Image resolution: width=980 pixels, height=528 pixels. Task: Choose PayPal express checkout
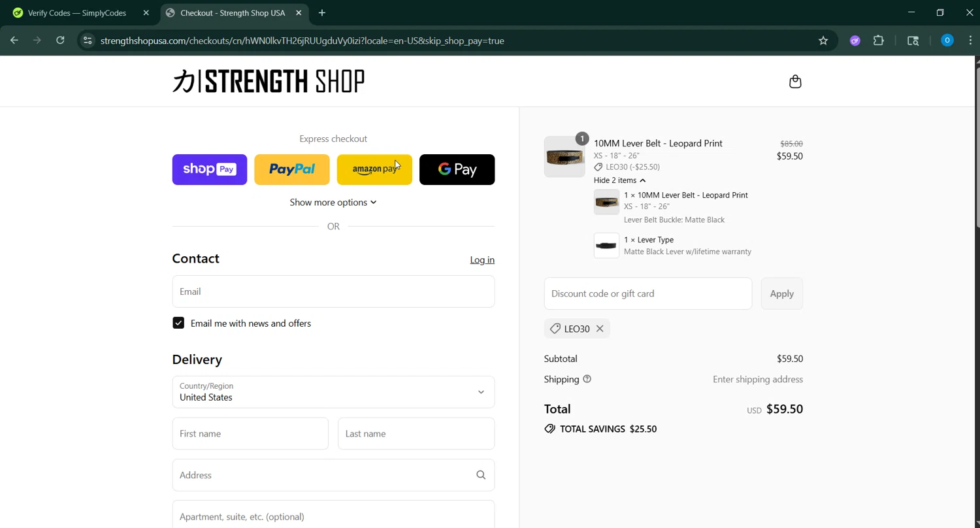click(x=292, y=169)
